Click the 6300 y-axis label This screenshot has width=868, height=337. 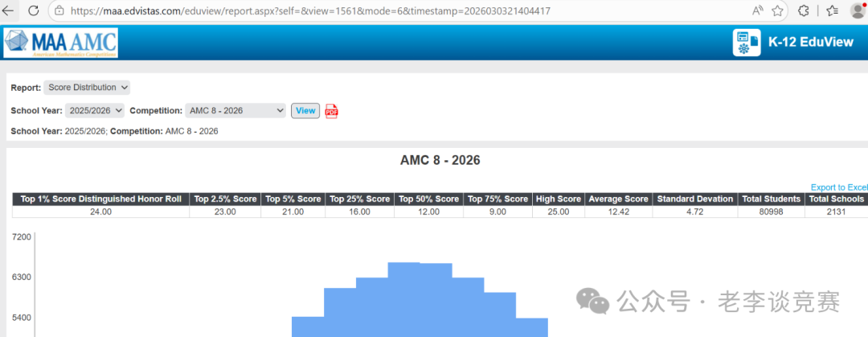click(22, 277)
